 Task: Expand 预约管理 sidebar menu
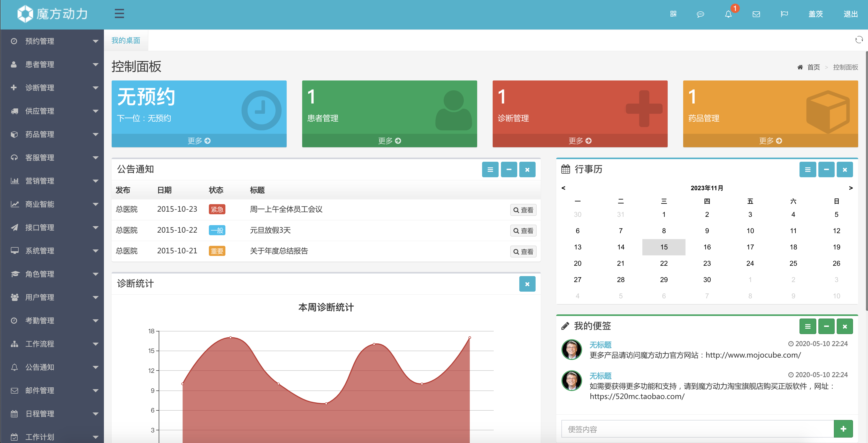[x=52, y=41]
